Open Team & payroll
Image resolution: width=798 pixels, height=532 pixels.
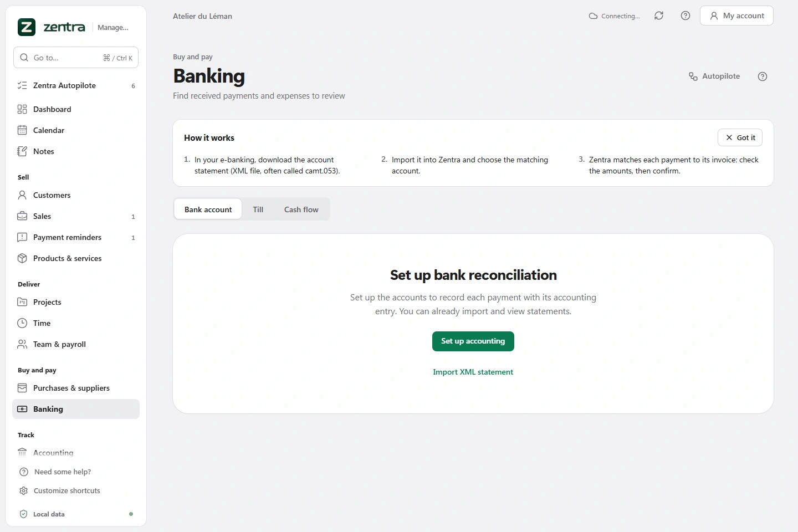coord(76,344)
